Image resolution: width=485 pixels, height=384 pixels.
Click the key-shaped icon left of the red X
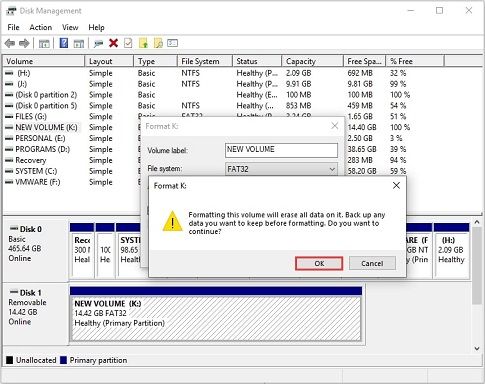click(98, 43)
